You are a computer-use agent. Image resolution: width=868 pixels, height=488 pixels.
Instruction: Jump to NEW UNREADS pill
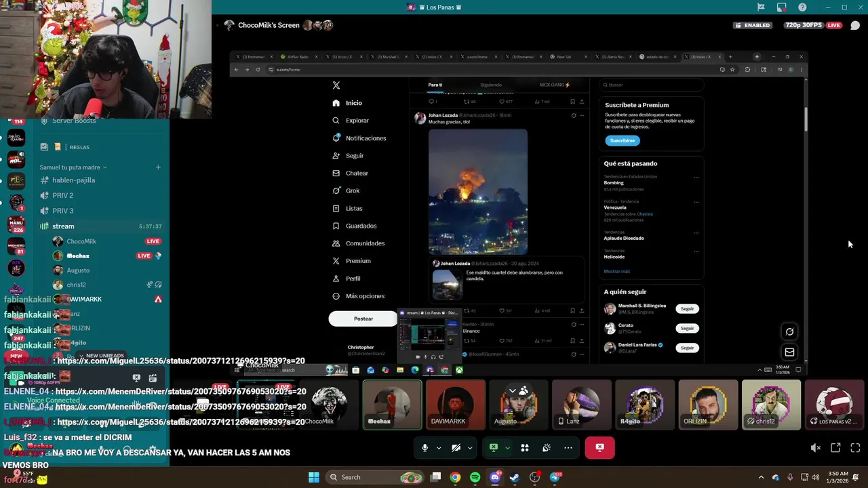pyautogui.click(x=101, y=355)
